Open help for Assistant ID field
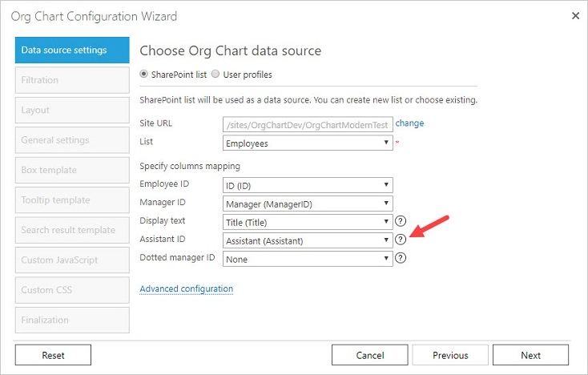 pyautogui.click(x=401, y=240)
